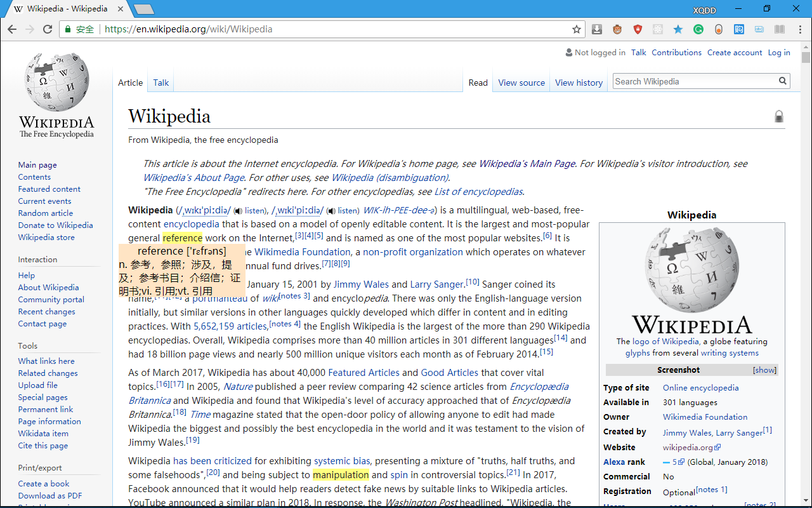Click the red shield lock extension icon
Viewport: 812px width, 508px height.
tap(638, 29)
